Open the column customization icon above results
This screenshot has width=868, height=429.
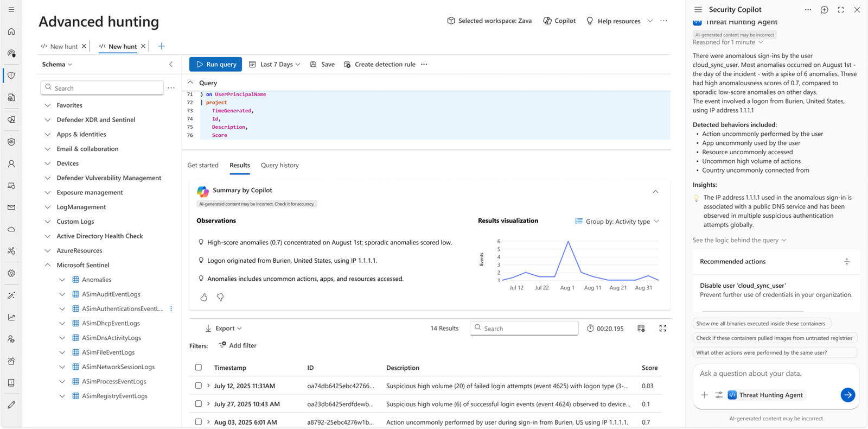click(x=641, y=329)
